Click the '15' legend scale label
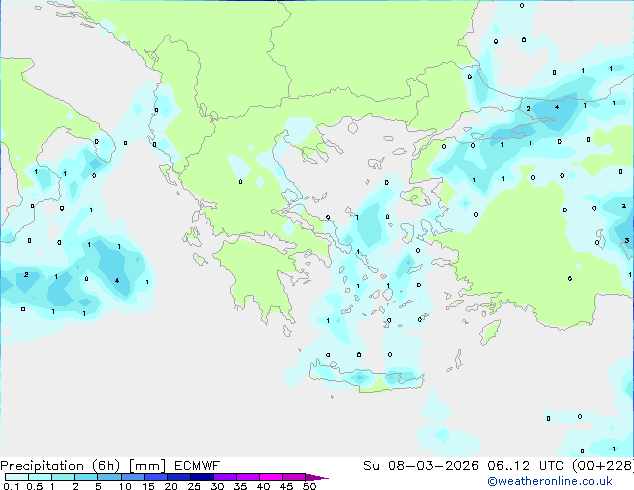Screen dimensions: 634x490 (x=148, y=486)
